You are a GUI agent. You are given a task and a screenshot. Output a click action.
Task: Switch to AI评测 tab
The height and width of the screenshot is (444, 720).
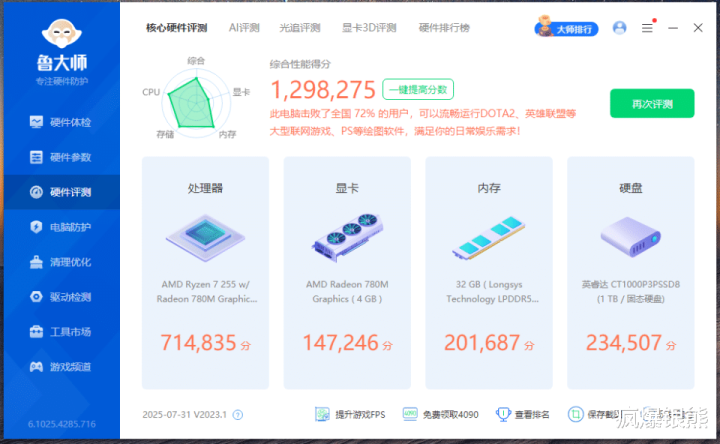[x=244, y=28]
